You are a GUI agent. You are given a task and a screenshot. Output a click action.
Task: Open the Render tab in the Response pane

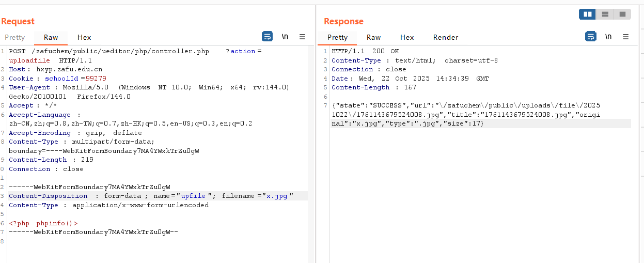[446, 37]
